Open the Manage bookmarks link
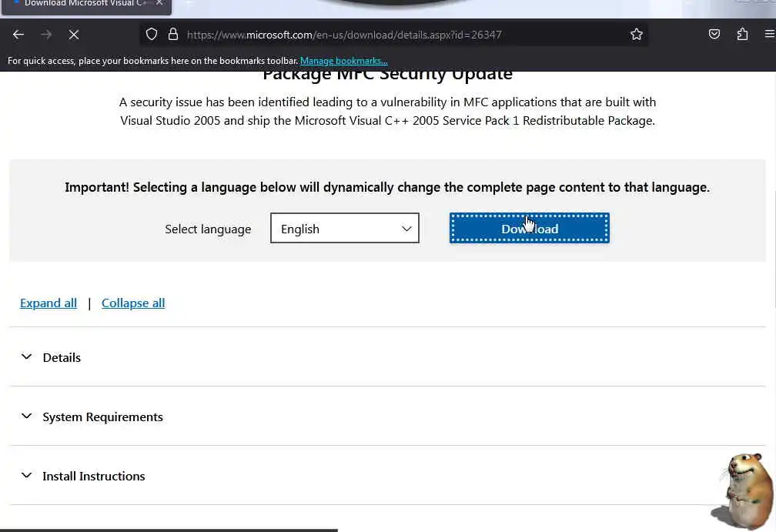The width and height of the screenshot is (776, 532). pos(343,61)
